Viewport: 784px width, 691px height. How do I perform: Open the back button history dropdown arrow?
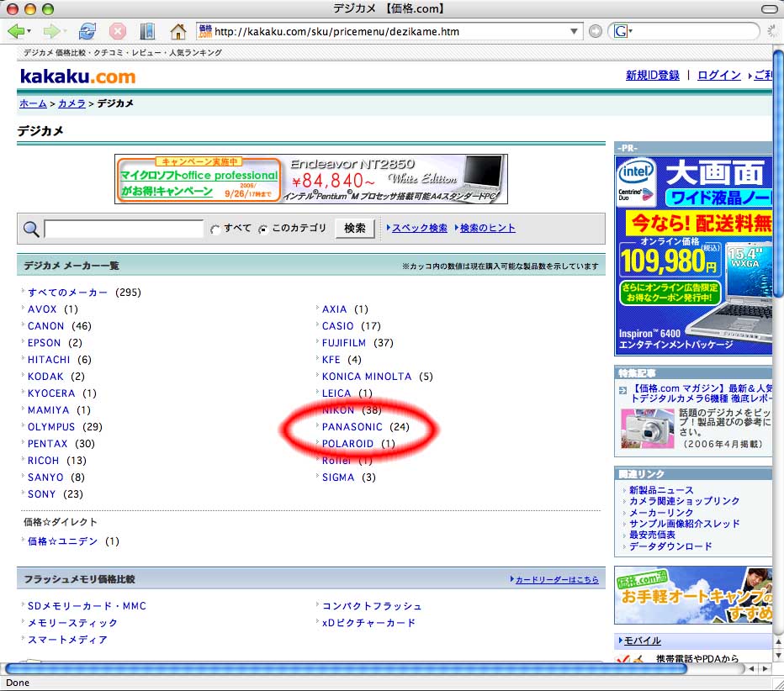[x=29, y=31]
